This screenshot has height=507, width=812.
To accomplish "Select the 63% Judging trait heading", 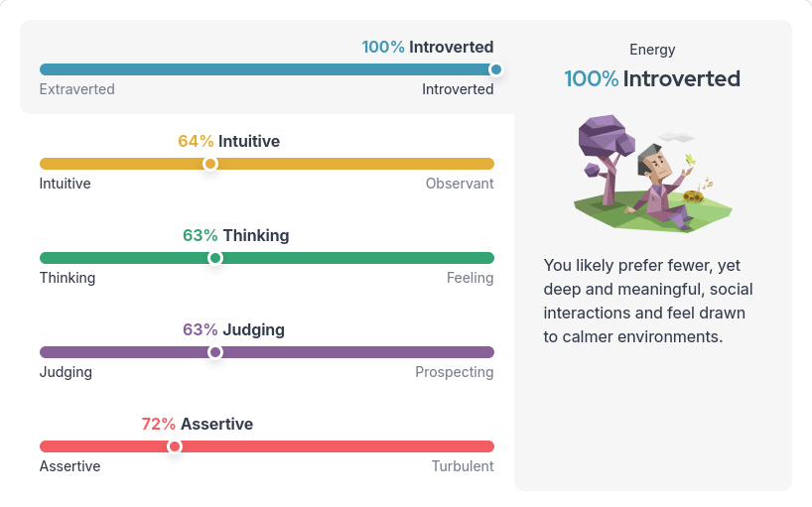I will point(233,329).
